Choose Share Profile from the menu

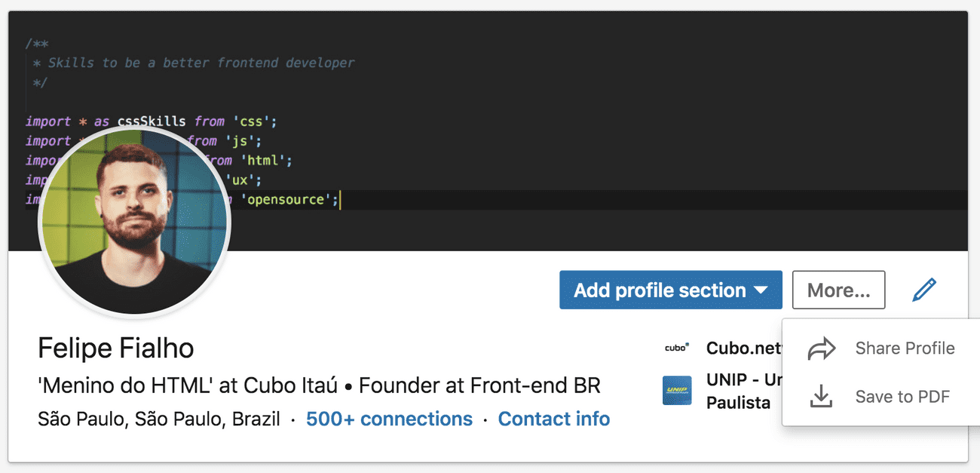(x=905, y=348)
